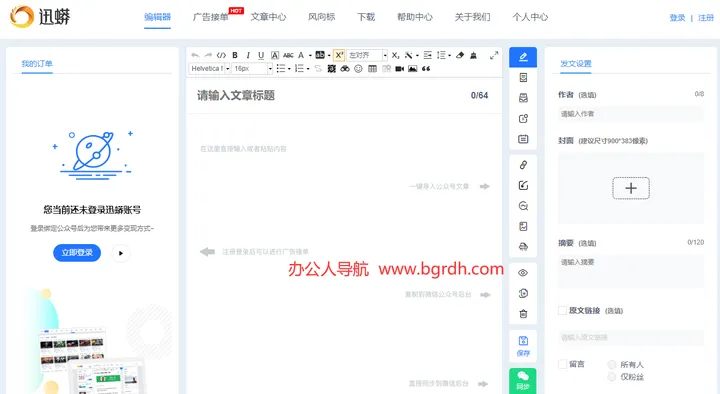Click the trash bin icon in sidebar
720x394 pixels.
(523, 314)
